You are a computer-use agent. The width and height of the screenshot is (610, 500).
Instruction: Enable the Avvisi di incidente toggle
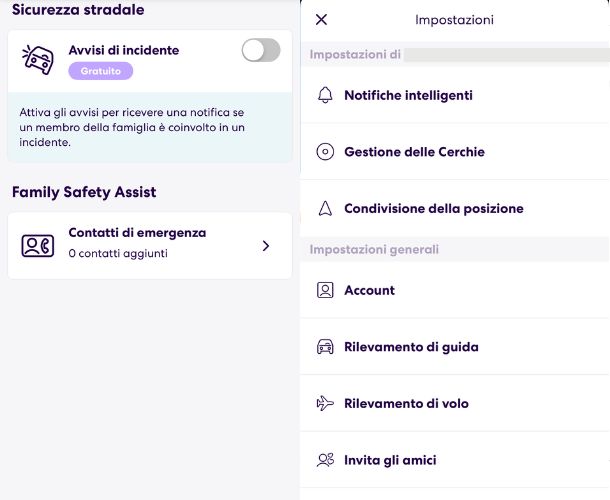point(261,50)
